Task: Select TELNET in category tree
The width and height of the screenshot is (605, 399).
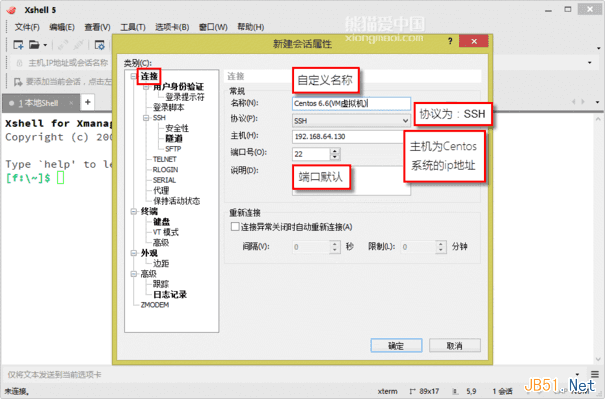Action: (x=164, y=159)
